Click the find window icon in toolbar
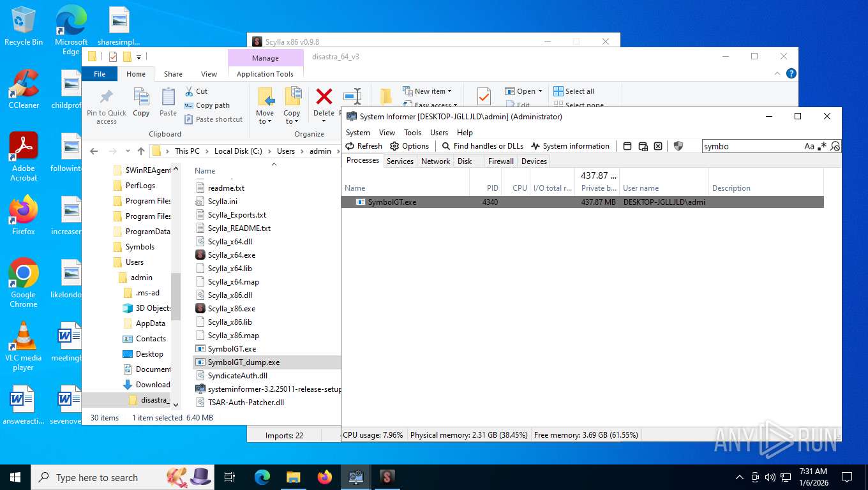868x490 pixels. [x=627, y=146]
